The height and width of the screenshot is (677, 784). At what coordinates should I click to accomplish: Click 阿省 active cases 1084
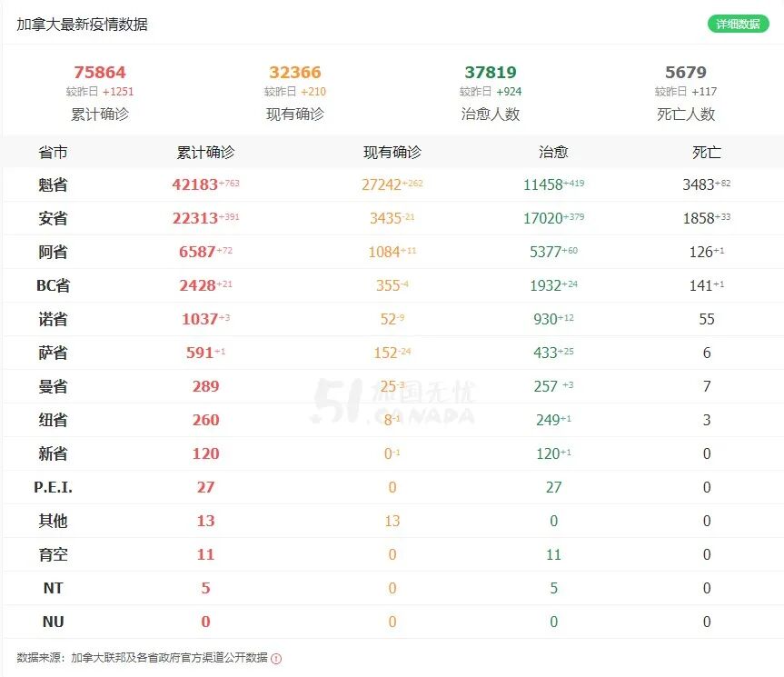(384, 252)
